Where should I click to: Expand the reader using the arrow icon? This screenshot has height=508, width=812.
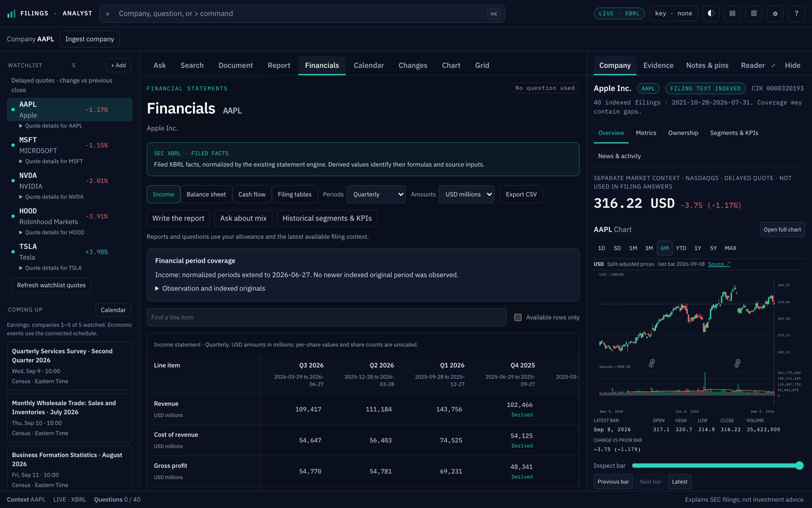773,66
